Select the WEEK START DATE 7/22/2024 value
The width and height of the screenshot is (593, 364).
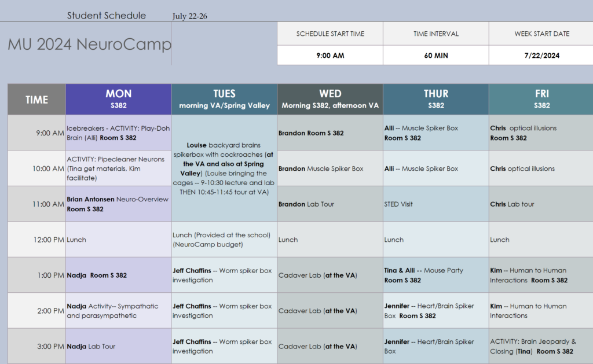coord(541,56)
